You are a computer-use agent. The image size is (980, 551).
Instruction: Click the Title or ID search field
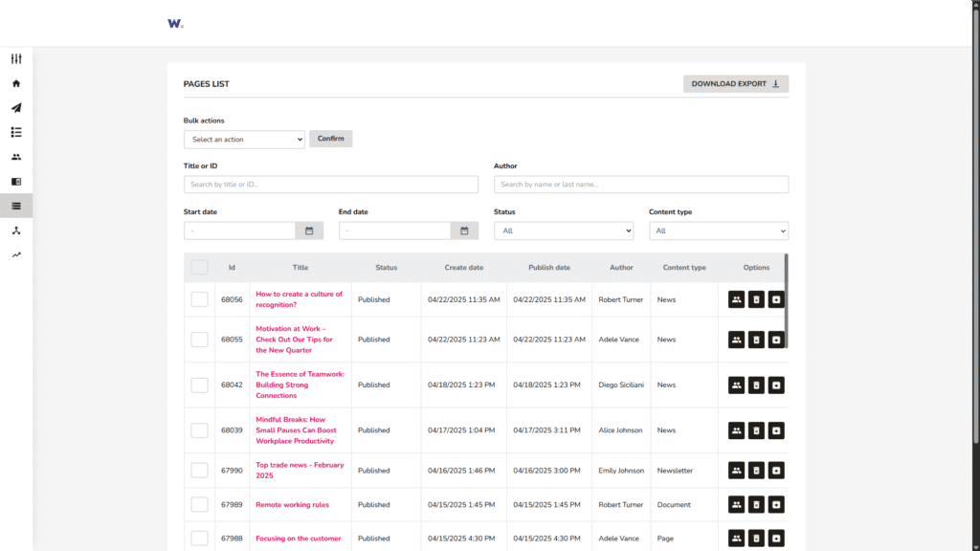tap(331, 185)
